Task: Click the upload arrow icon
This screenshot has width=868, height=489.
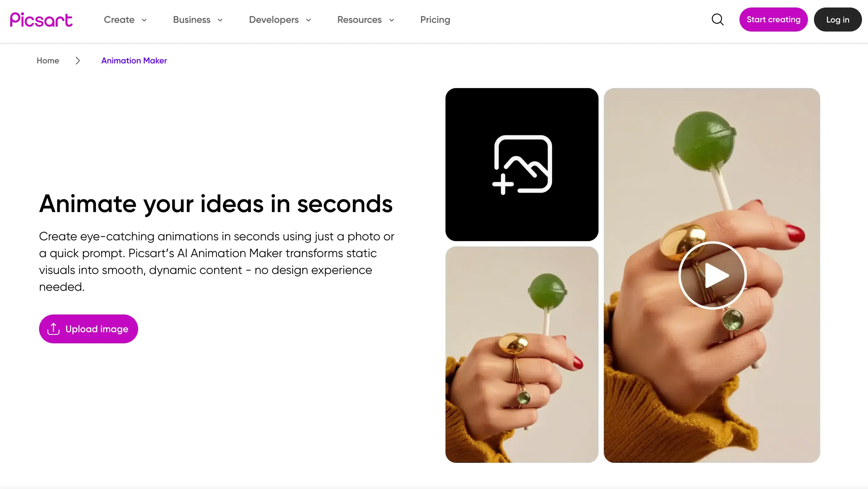Action: 53,329
